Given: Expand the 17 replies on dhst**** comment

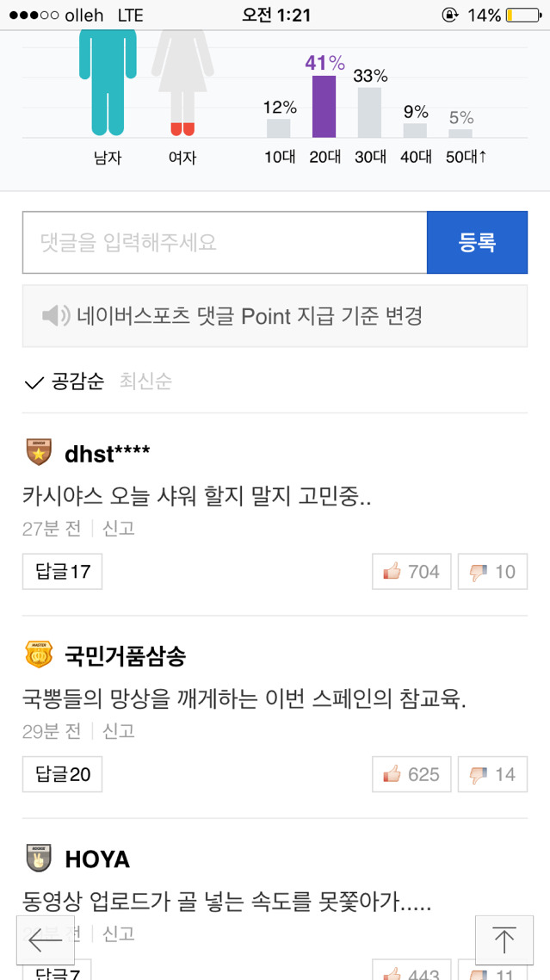Looking at the screenshot, I should (61, 571).
